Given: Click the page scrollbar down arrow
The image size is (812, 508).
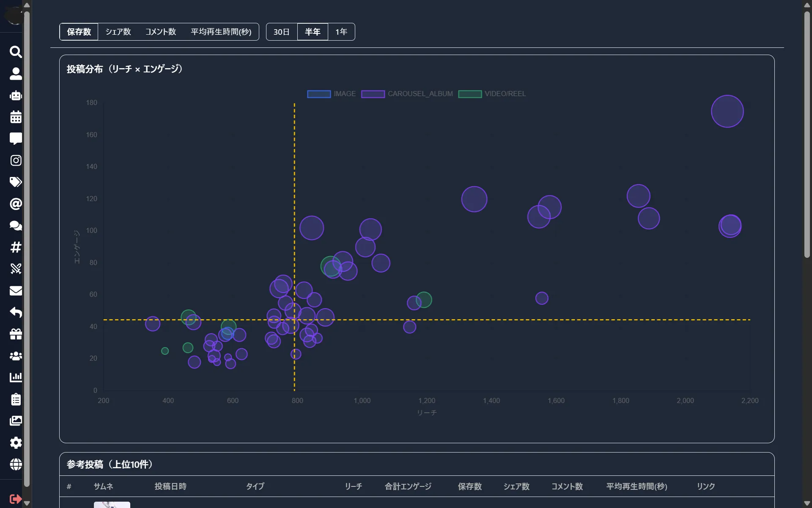Looking at the screenshot, I should click(807, 503).
